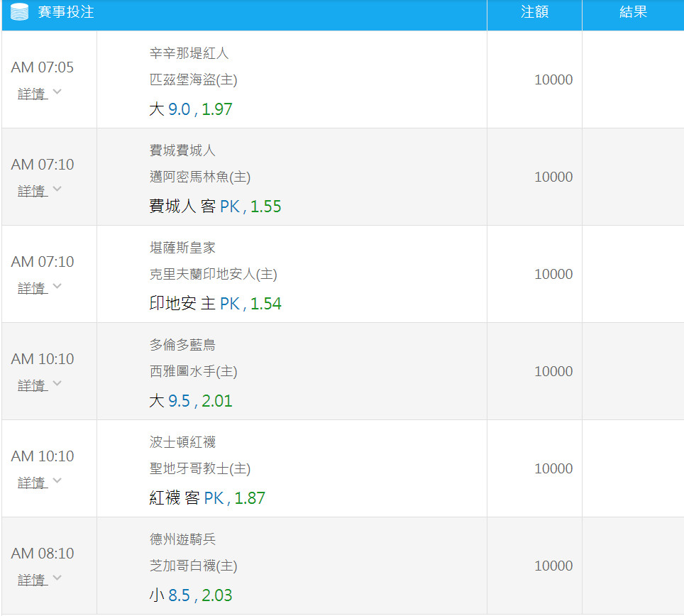Viewport: 684px width, 616px height.
Task: Click time AM 07:10 in 堪薩斯皇家 row
Action: coord(43,262)
